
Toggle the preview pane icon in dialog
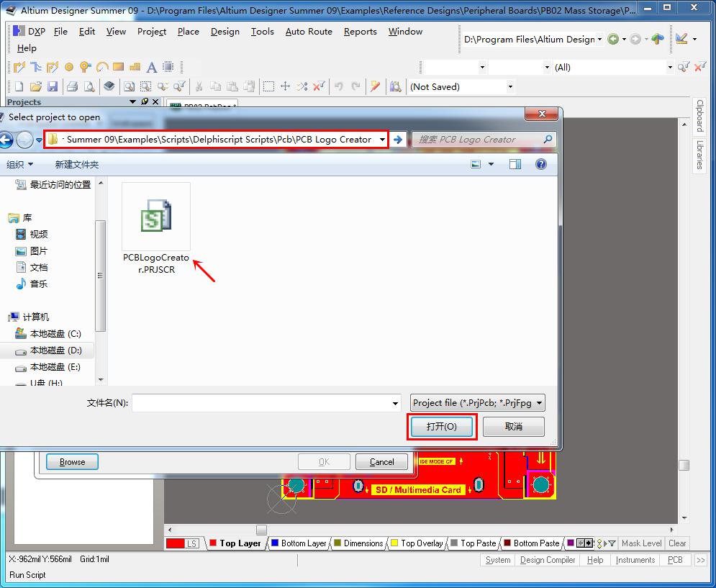tap(515, 164)
